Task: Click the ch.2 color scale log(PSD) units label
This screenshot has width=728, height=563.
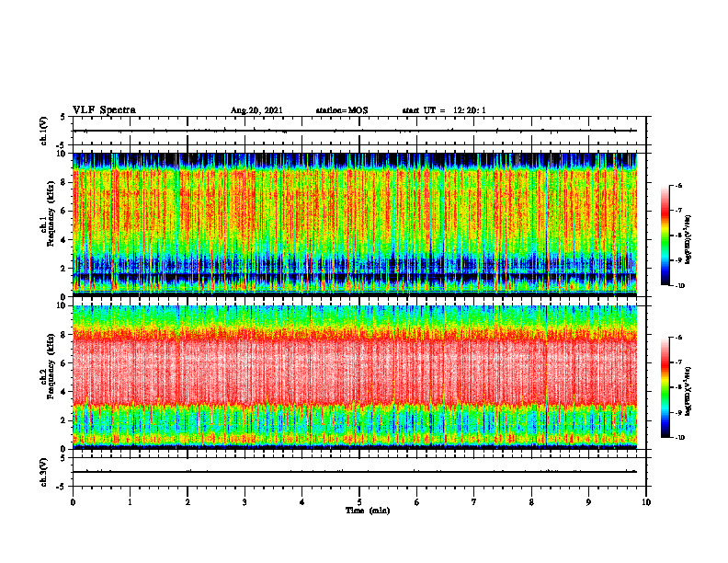Action: point(688,392)
